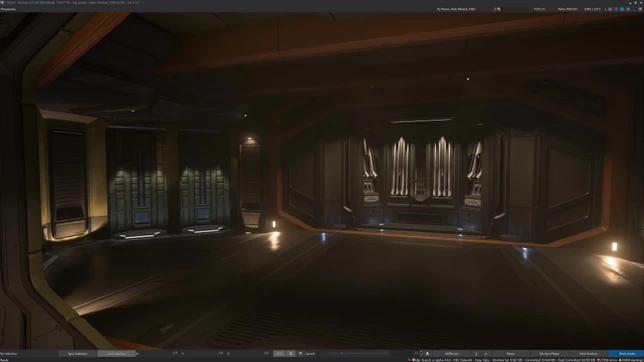The width and height of the screenshot is (644, 362).
Task: Click the Ratio value in viewport header
Action: [568, 9]
